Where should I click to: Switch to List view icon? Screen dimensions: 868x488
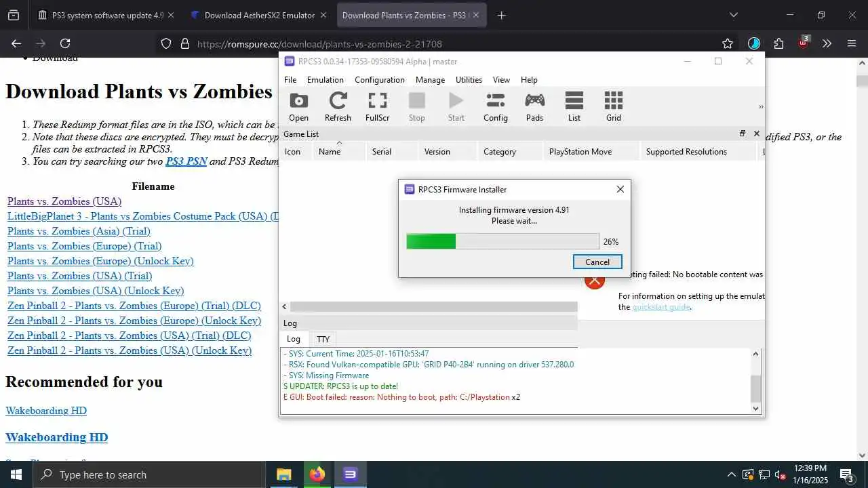(x=574, y=107)
